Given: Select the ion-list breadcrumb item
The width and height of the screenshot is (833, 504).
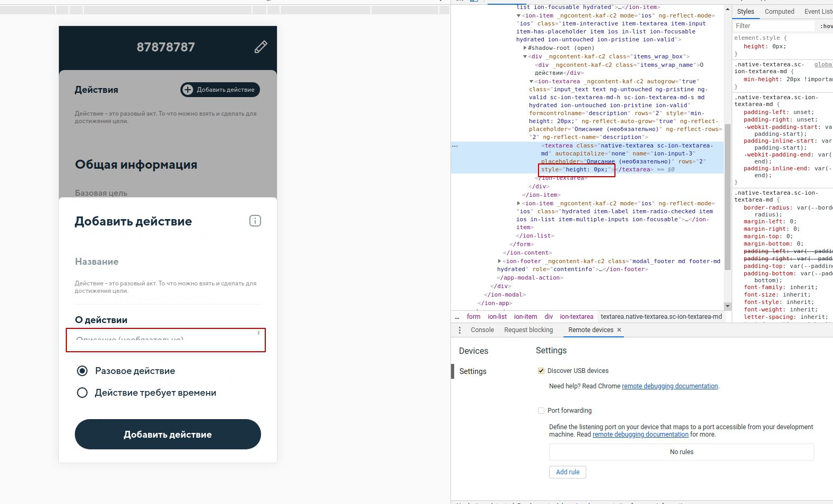Looking at the screenshot, I should pyautogui.click(x=497, y=317).
